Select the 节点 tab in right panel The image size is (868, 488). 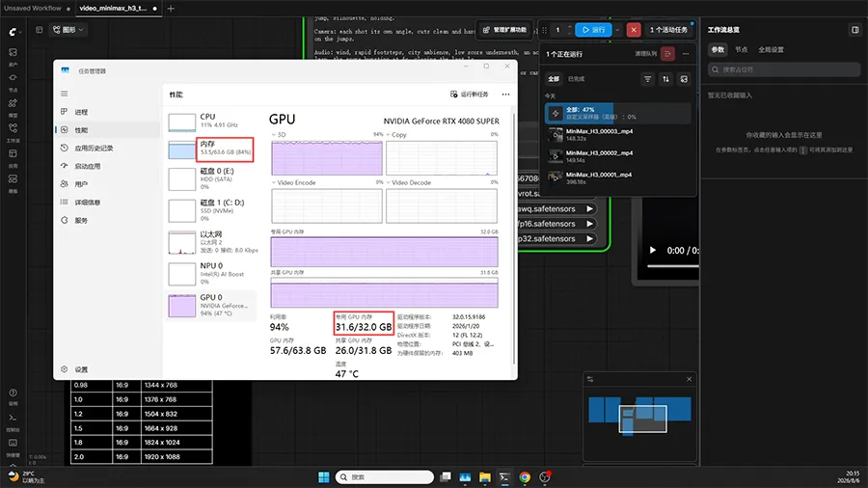click(742, 50)
